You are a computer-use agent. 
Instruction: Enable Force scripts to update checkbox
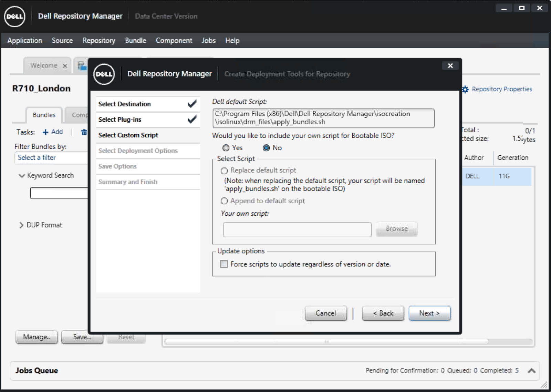(224, 264)
